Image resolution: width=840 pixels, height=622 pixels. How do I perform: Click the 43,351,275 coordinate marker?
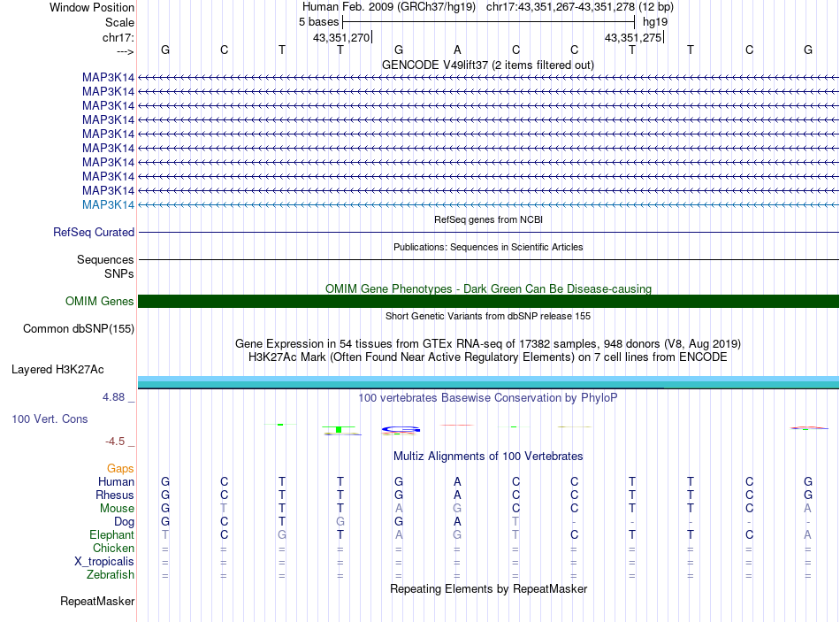coord(633,37)
